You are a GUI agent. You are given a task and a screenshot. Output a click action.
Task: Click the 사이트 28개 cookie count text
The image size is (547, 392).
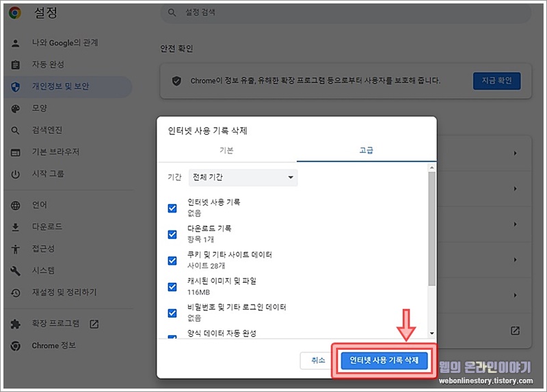pos(206,266)
